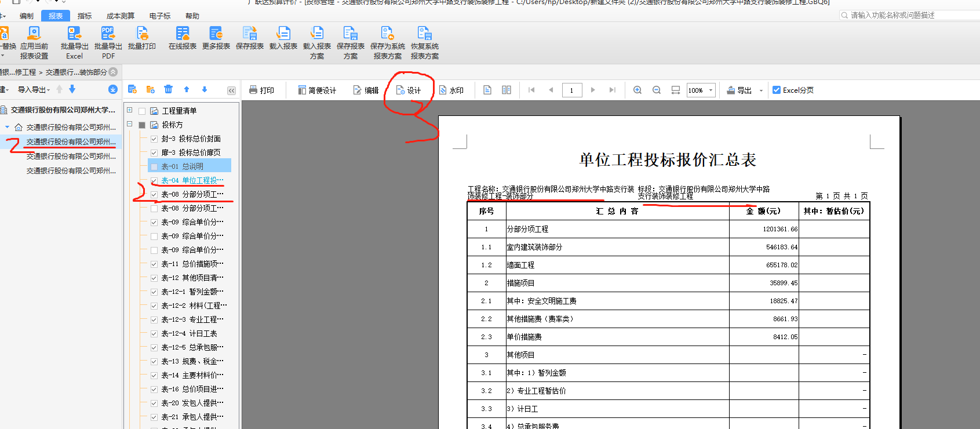Viewport: 980px width, 429px height.
Task: Toggle checkbox for 工程量清单
Action: tap(142, 111)
